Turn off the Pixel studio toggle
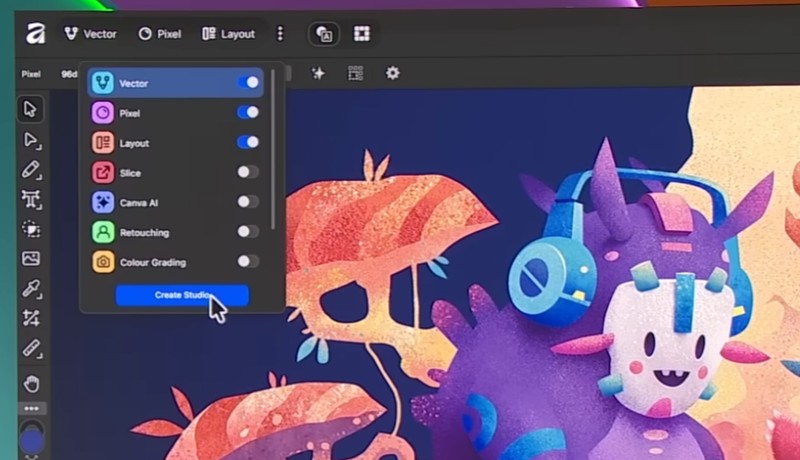 [248, 112]
